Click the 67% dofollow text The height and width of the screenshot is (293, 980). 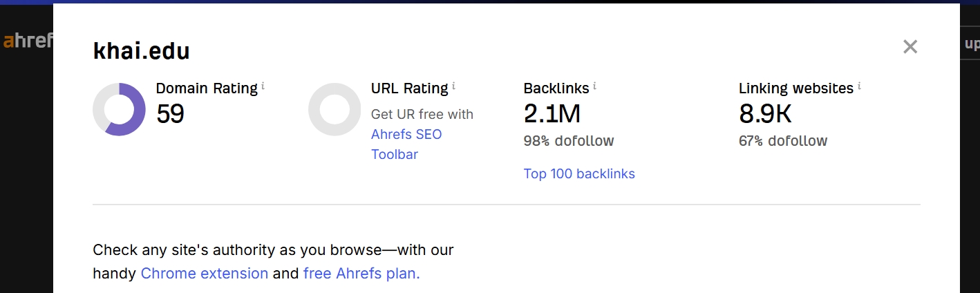click(x=783, y=141)
